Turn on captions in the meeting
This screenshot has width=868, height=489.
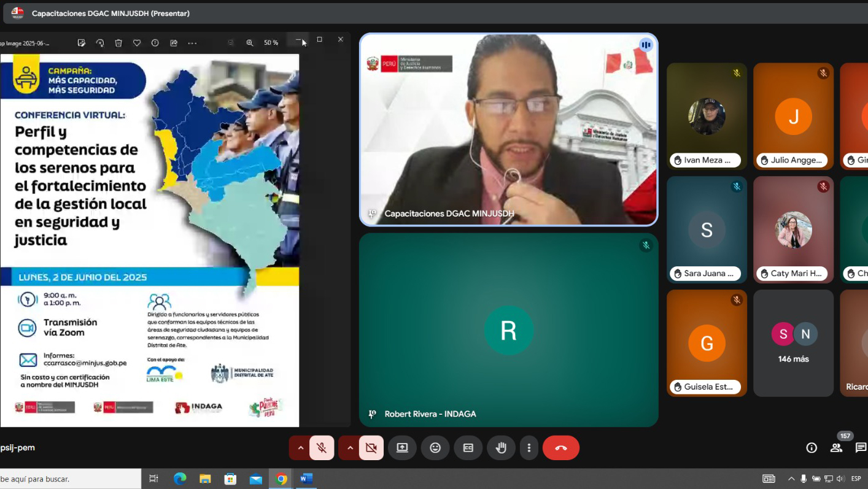coord(468,448)
